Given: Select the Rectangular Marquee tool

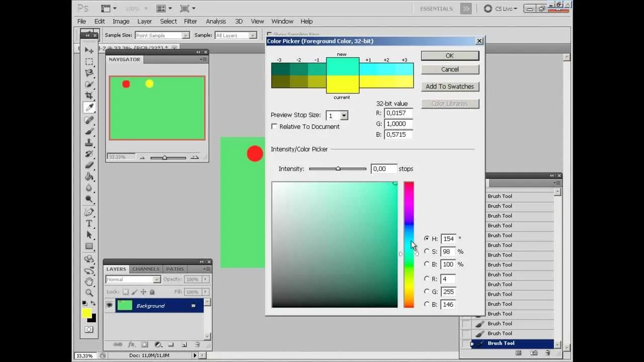Looking at the screenshot, I should pyautogui.click(x=89, y=61).
